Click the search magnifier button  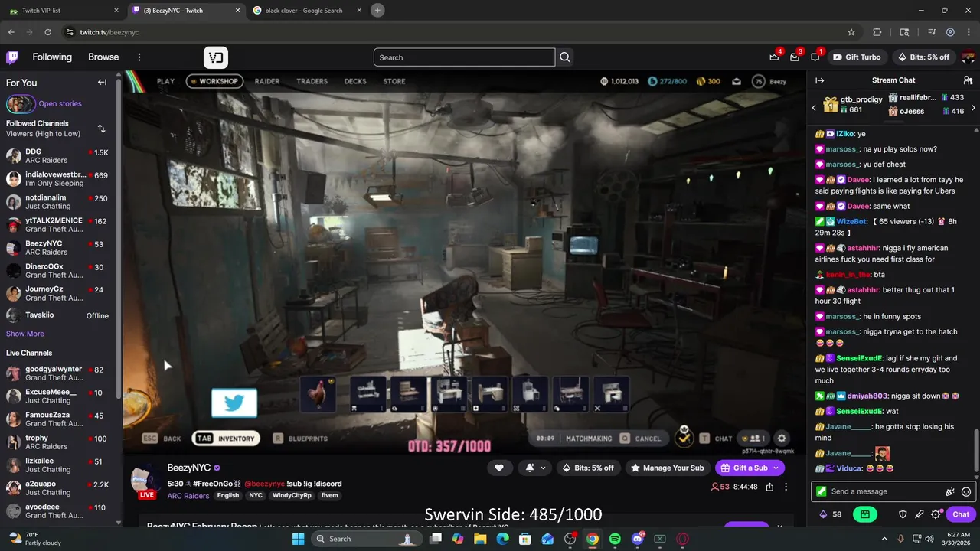click(x=565, y=57)
